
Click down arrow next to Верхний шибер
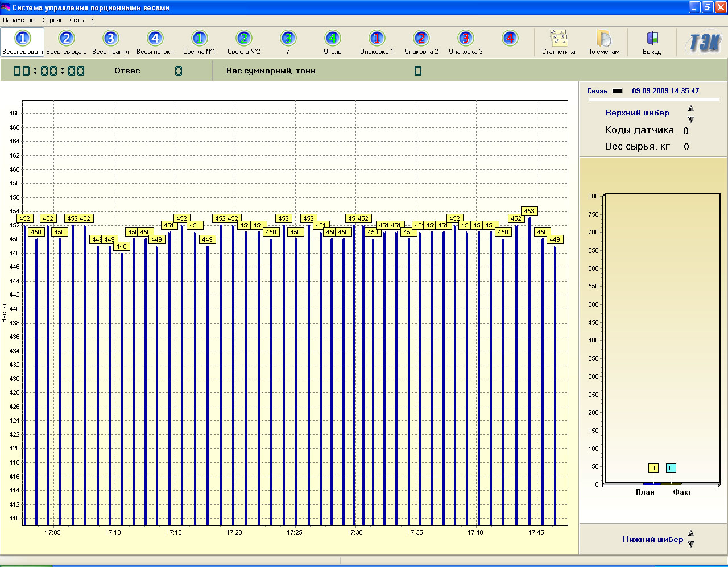point(691,119)
